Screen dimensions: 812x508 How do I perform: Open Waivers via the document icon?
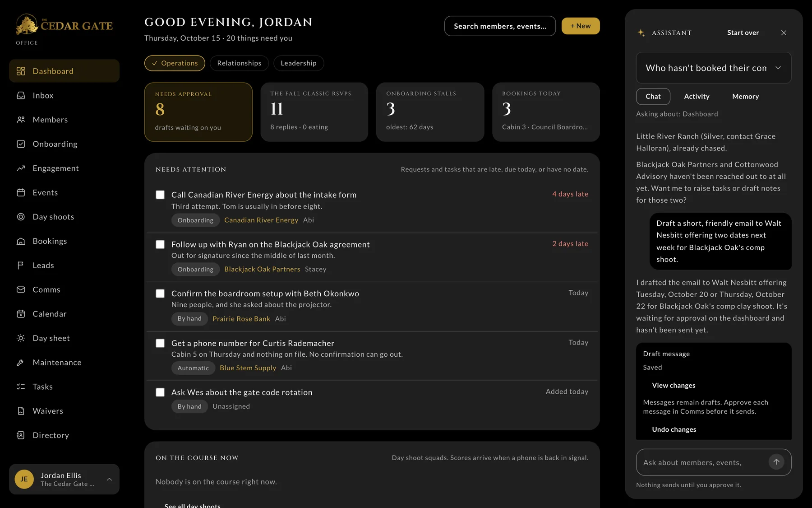click(x=21, y=411)
